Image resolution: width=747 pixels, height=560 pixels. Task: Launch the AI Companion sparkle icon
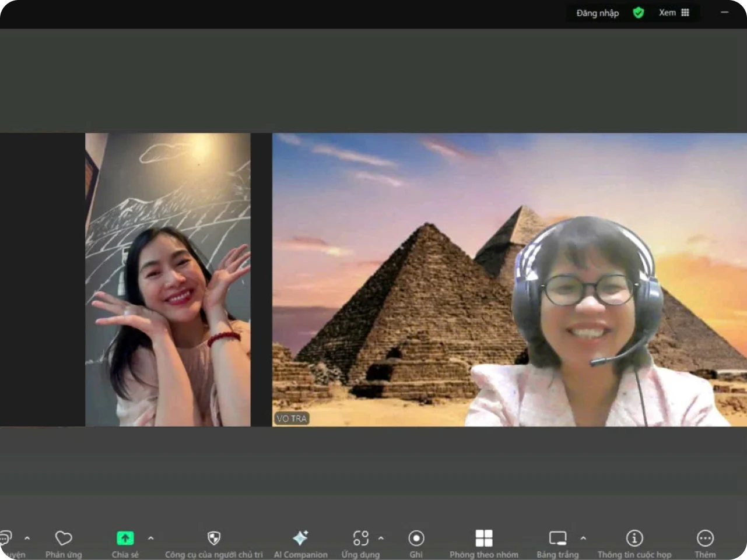click(x=300, y=538)
